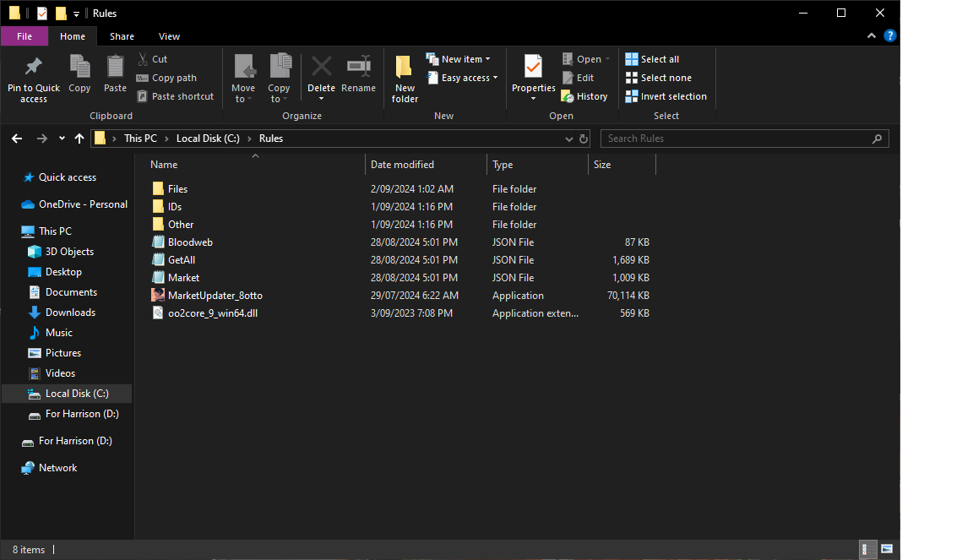Viewport: 973px width, 560px height.
Task: Expand the Open button dropdown
Action: tap(607, 59)
